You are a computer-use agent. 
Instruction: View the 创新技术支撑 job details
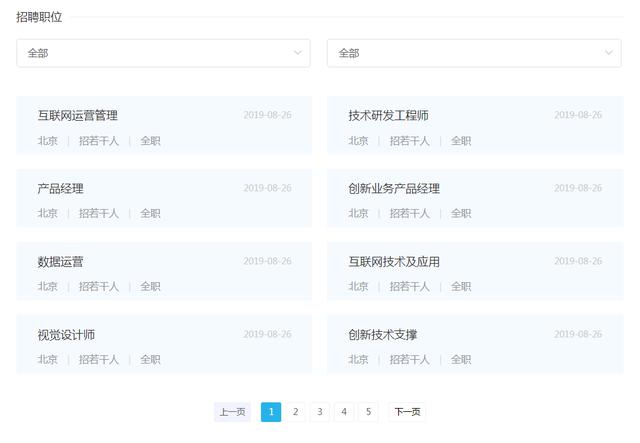point(383,335)
